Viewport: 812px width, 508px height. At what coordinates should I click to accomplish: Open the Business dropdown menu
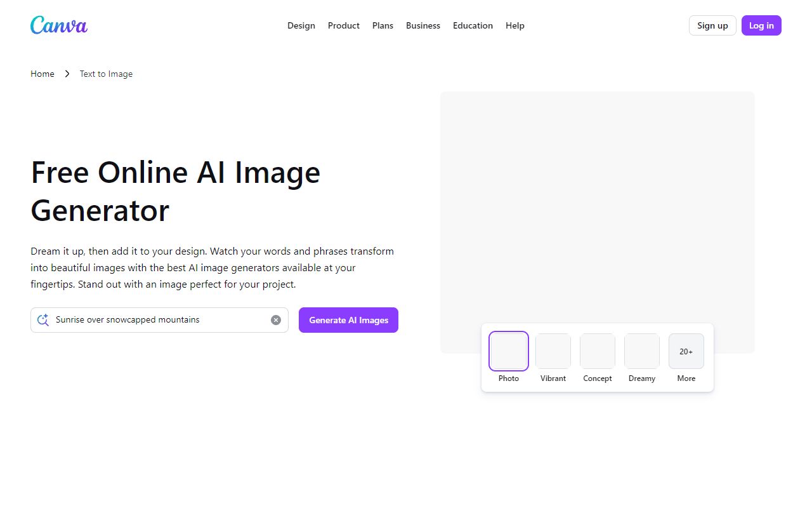pyautogui.click(x=423, y=25)
